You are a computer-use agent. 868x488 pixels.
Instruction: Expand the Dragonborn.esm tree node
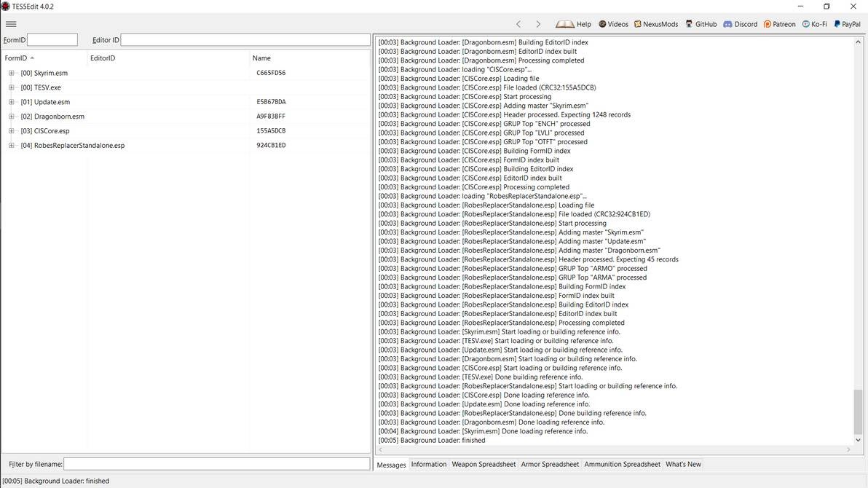(x=11, y=116)
